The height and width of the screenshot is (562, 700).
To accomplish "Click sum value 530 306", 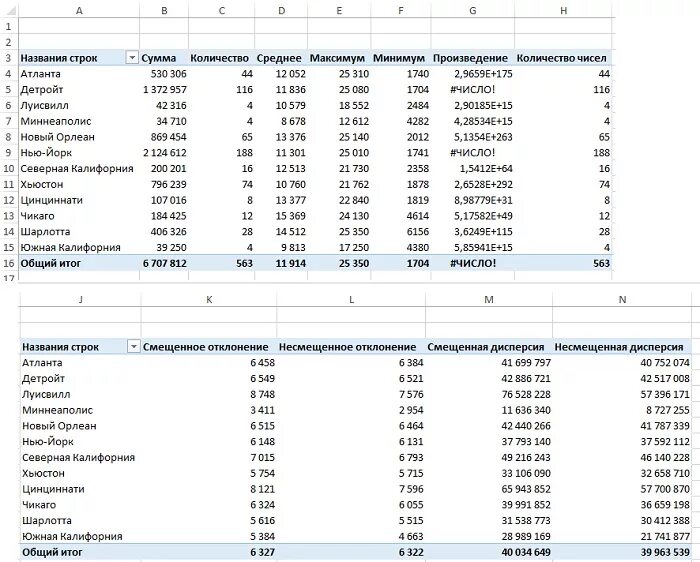I will (169, 74).
